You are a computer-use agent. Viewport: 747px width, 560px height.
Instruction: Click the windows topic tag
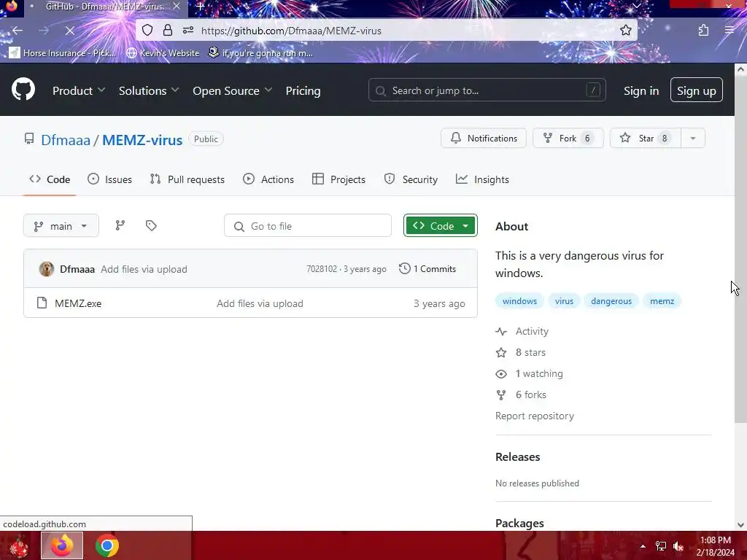coord(519,301)
